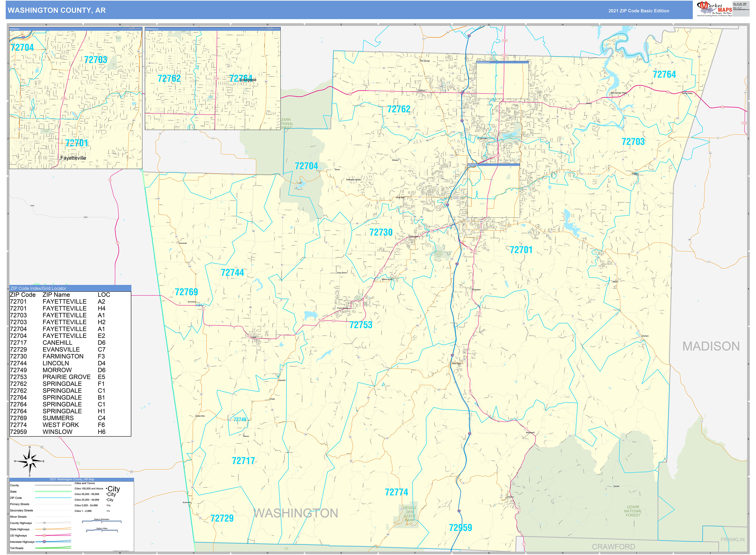Select the 72704 FAYETTEVILLE row with LOC E2
This screenshot has height=555, width=756.
[70, 336]
